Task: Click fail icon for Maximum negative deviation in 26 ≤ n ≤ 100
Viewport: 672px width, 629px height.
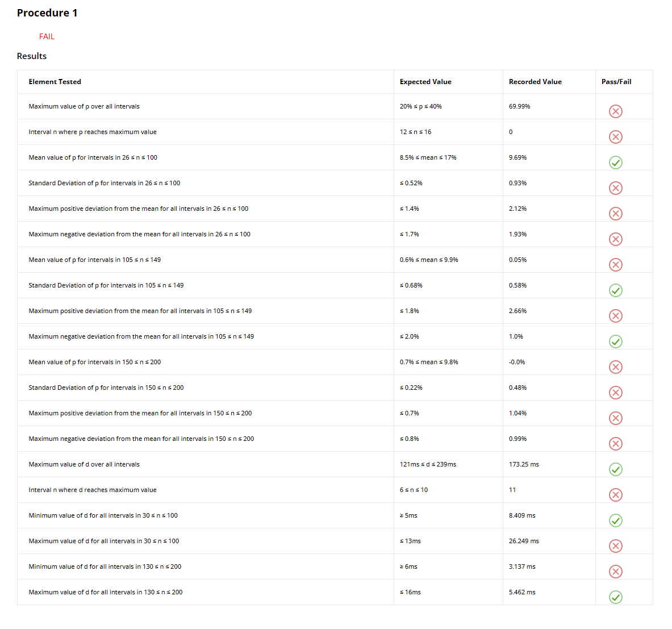Action: click(615, 239)
